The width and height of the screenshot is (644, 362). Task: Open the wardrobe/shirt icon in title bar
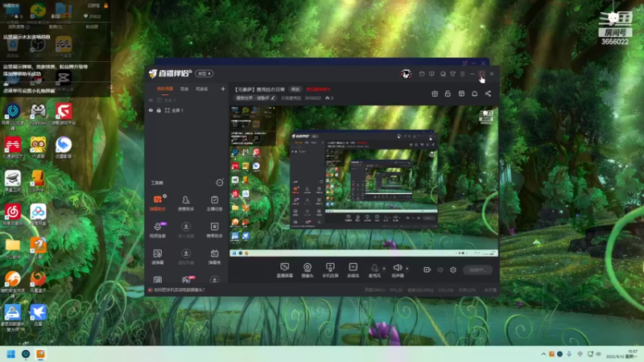pos(452,74)
